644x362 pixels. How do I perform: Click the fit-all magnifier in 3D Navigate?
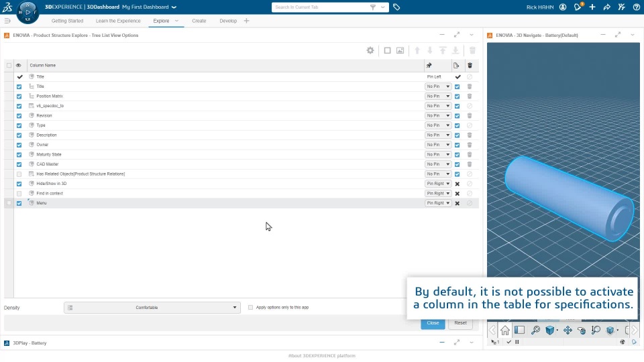535,330
